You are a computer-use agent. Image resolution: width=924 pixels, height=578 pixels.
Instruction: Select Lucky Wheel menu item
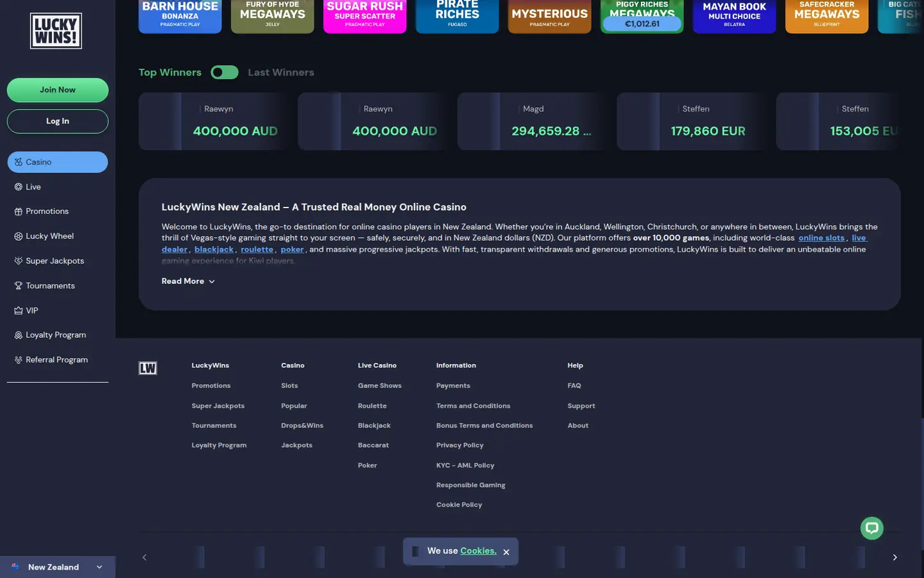coord(58,236)
